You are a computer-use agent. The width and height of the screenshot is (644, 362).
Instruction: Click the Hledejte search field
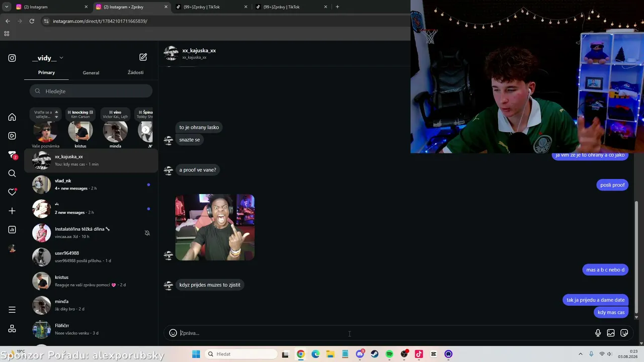coord(91,91)
